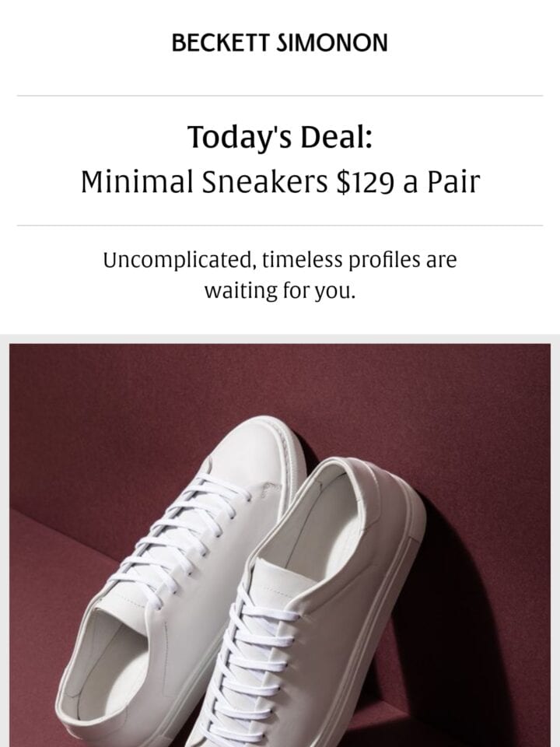Click the "waiting for you." text line
Screen dimensions: 560x747
(280, 290)
